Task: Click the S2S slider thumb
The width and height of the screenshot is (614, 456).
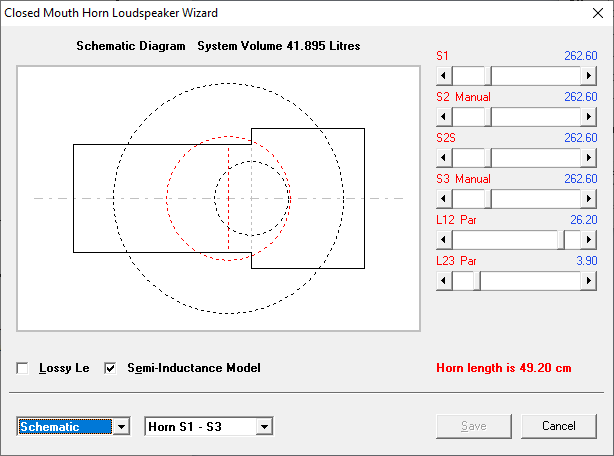Action: [x=488, y=158]
